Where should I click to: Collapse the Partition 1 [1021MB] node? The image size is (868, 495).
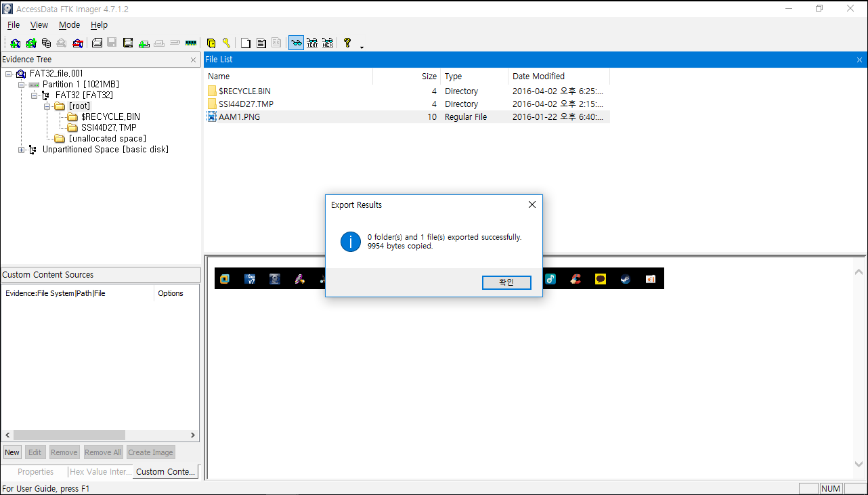(x=21, y=84)
